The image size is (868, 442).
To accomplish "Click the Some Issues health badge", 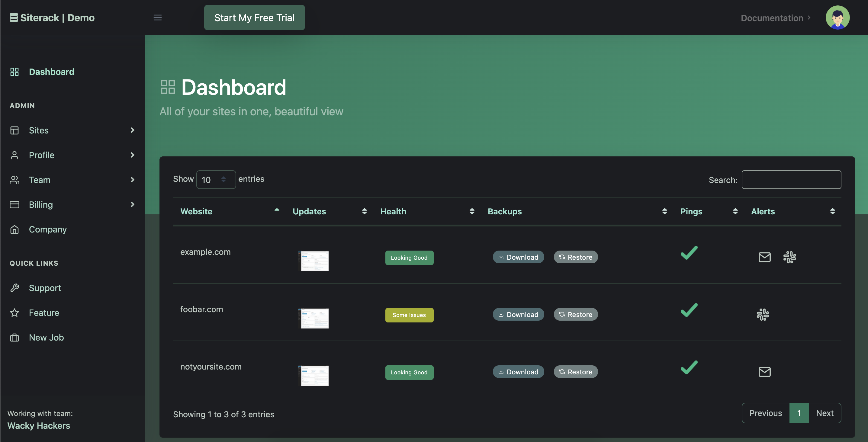I will tap(409, 315).
